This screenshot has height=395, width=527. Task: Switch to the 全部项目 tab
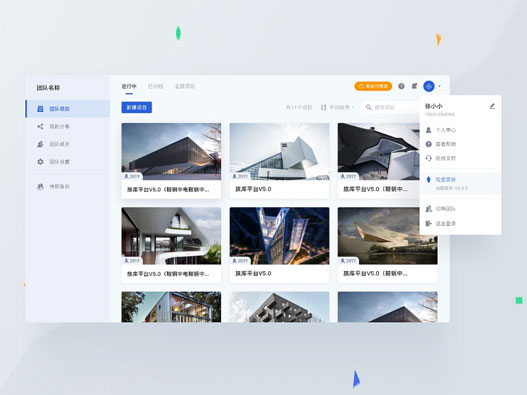pos(185,86)
